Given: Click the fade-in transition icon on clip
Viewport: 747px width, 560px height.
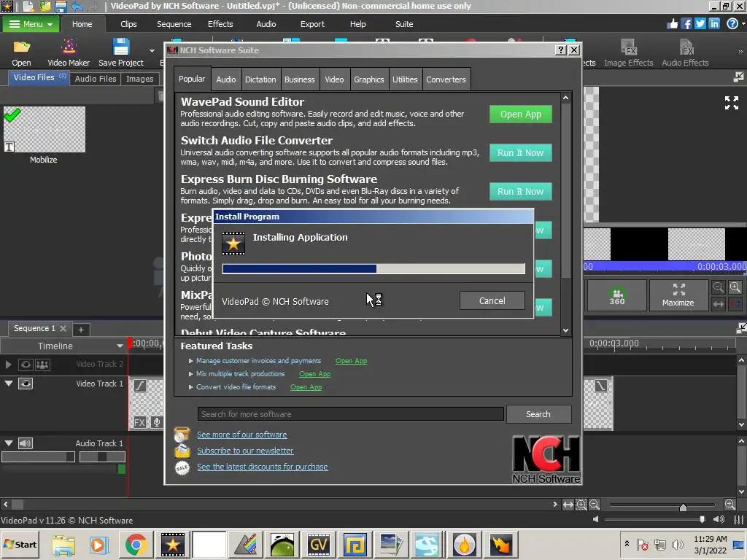Looking at the screenshot, I should (x=139, y=385).
